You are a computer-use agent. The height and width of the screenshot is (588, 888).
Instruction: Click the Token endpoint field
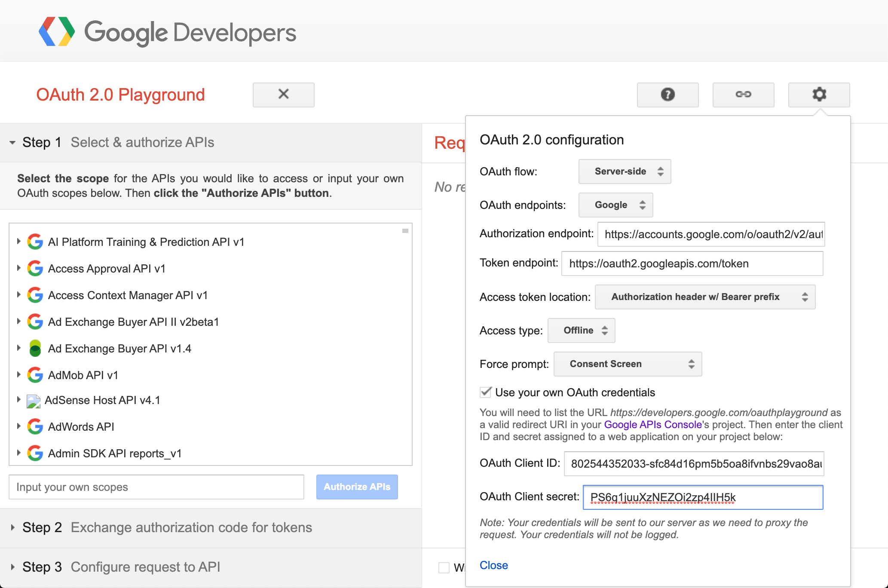692,263
